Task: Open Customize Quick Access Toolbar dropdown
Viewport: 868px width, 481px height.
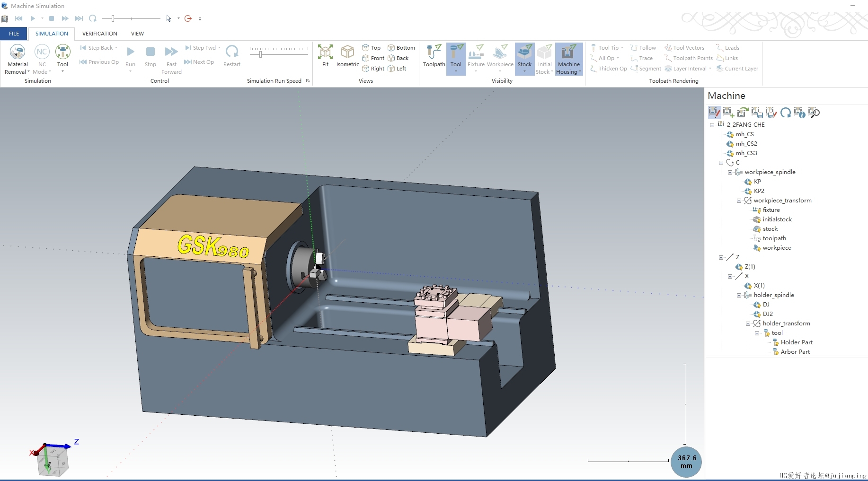Action: 200,19
